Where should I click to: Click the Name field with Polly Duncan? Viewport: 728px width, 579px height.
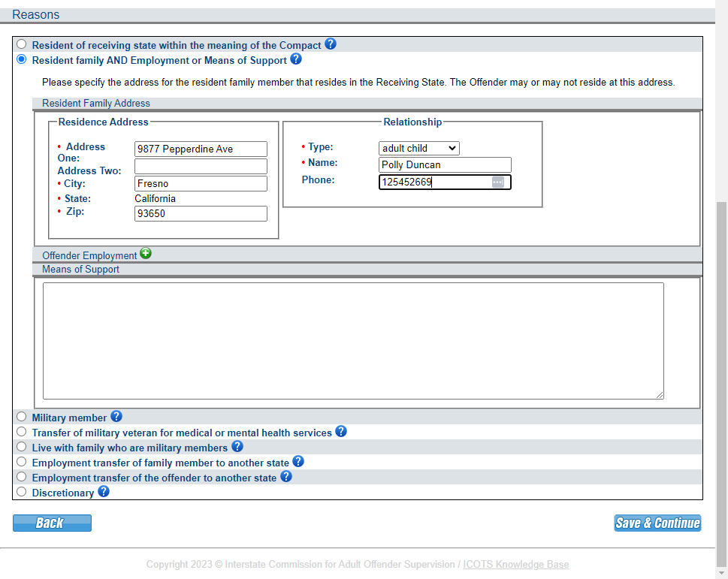tap(445, 164)
